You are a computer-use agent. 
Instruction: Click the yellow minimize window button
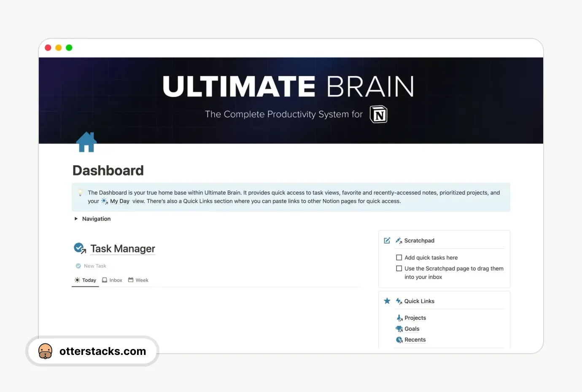click(59, 48)
